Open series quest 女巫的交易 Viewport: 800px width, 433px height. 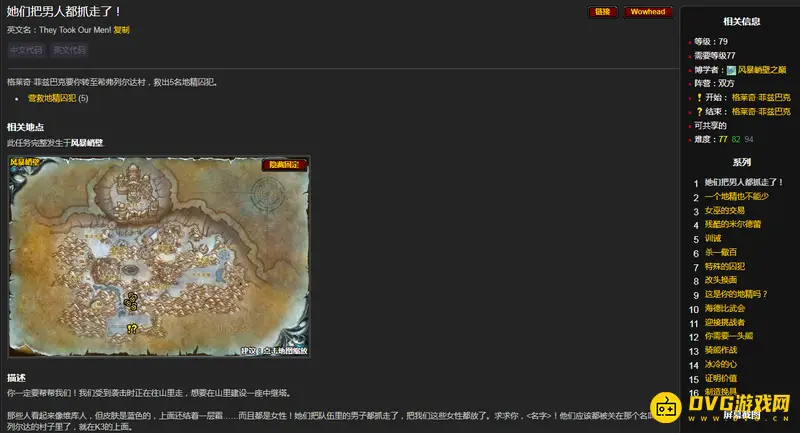724,210
